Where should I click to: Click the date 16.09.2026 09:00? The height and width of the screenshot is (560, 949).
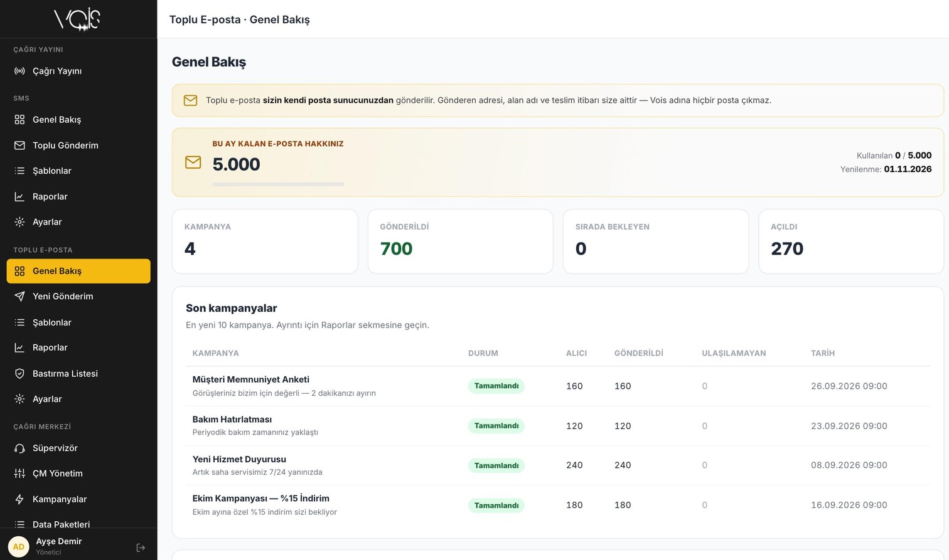coord(849,505)
